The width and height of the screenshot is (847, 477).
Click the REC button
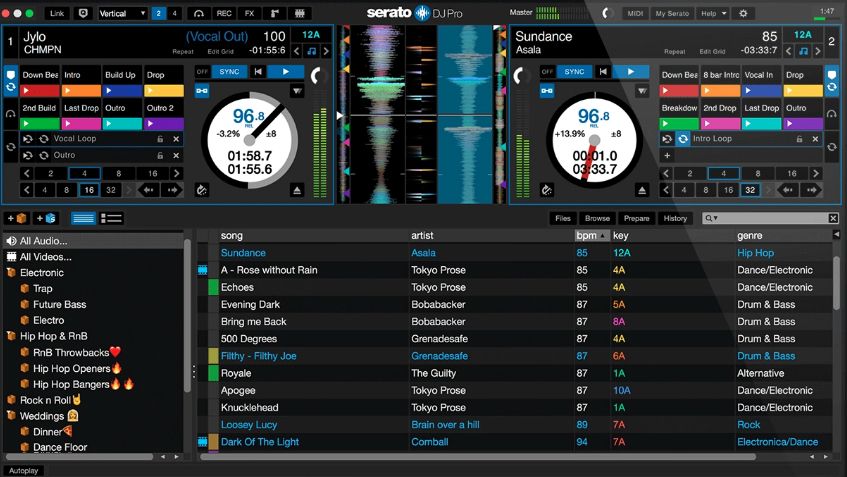224,14
